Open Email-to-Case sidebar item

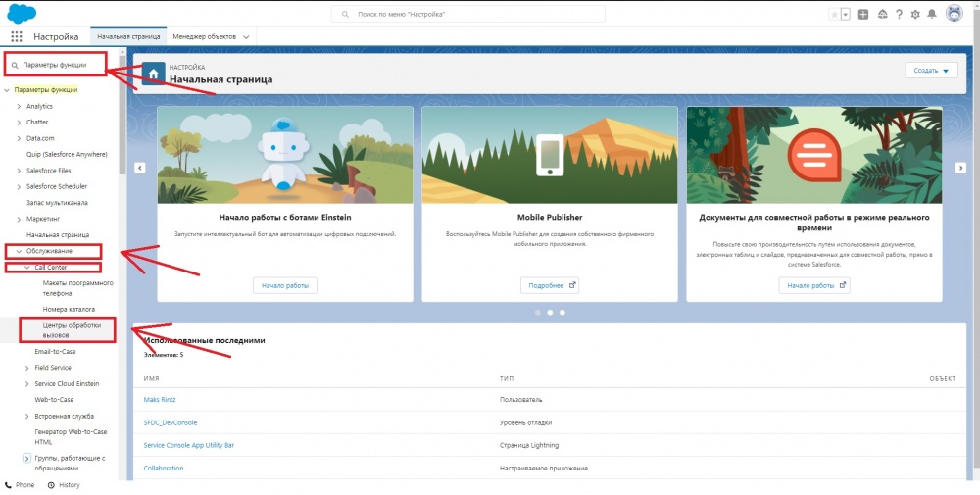tap(55, 351)
